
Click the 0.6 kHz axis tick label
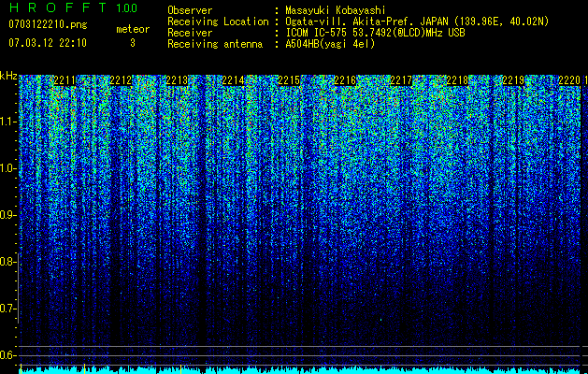[7, 355]
